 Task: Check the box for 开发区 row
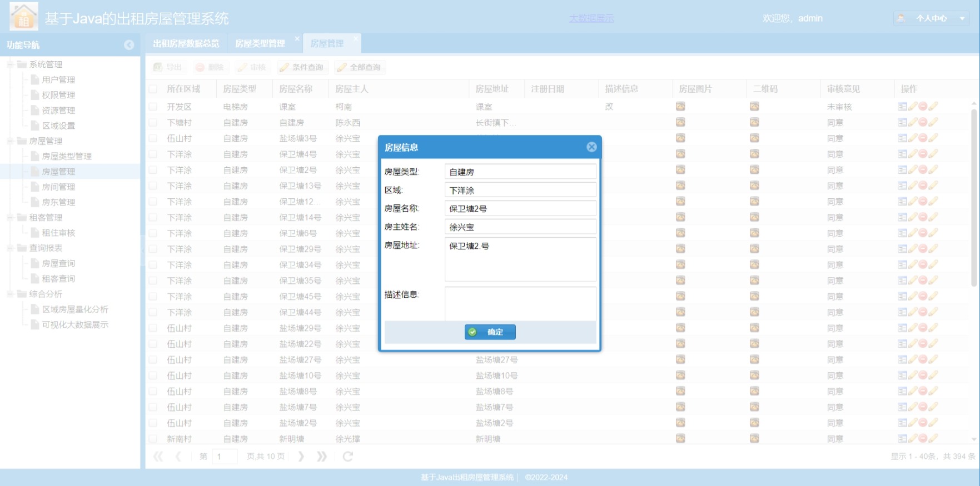pos(153,107)
